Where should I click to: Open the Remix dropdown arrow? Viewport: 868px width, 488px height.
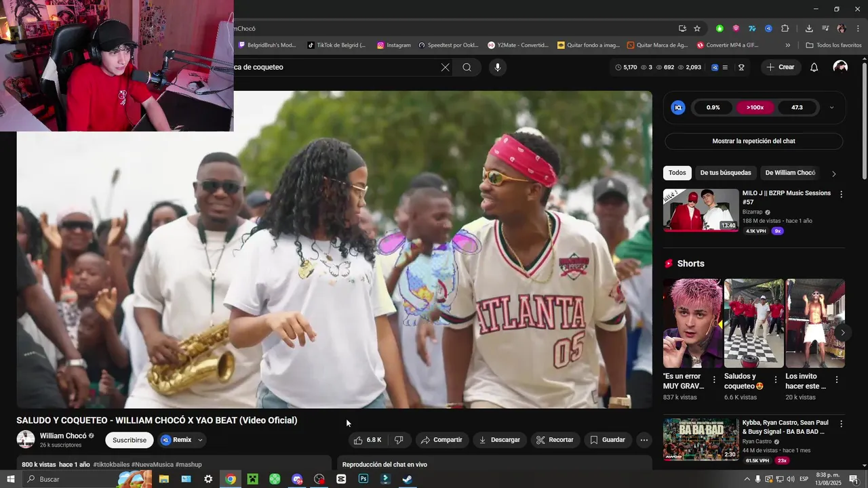click(200, 440)
